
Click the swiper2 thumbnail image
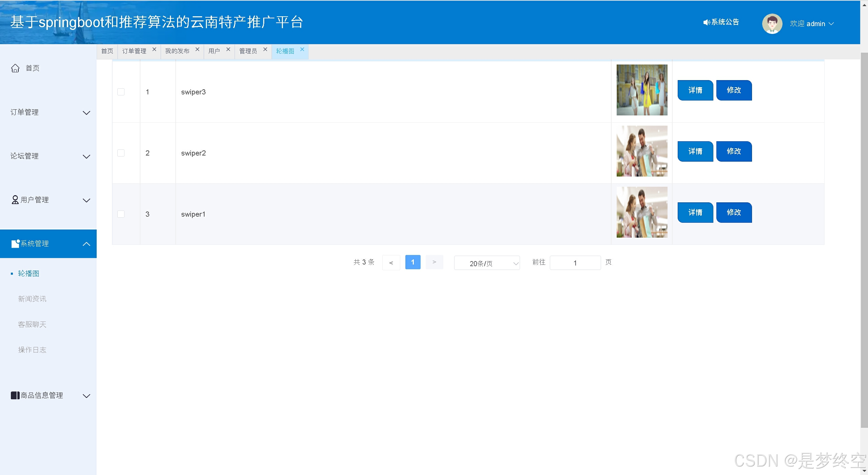(x=642, y=151)
